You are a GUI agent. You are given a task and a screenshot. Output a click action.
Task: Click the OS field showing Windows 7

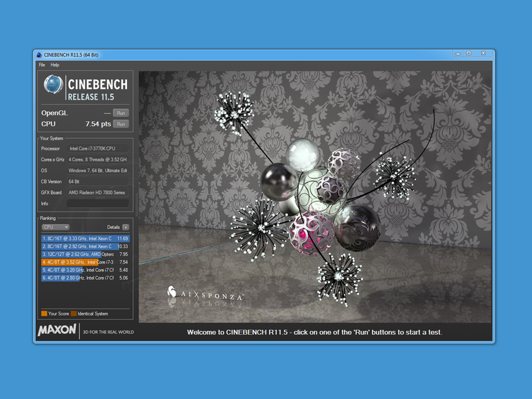pos(98,171)
